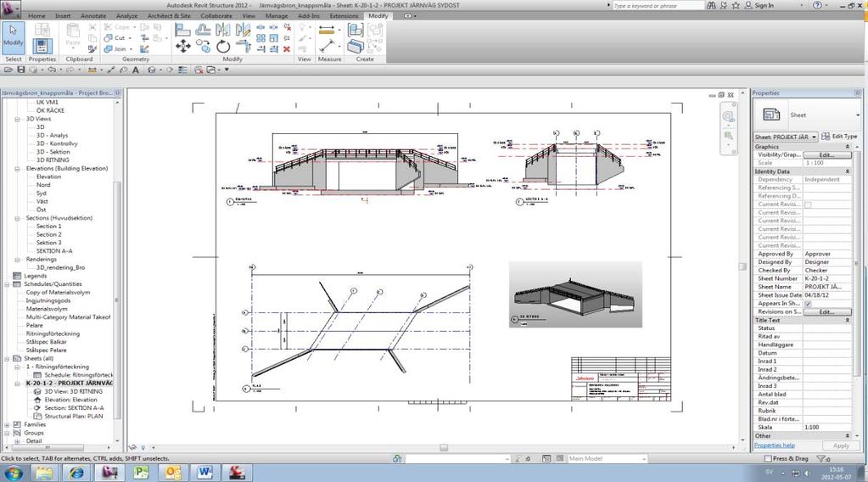Collapse the Identity Data properties section
Screen dimensions: 868x482
[x=847, y=172]
